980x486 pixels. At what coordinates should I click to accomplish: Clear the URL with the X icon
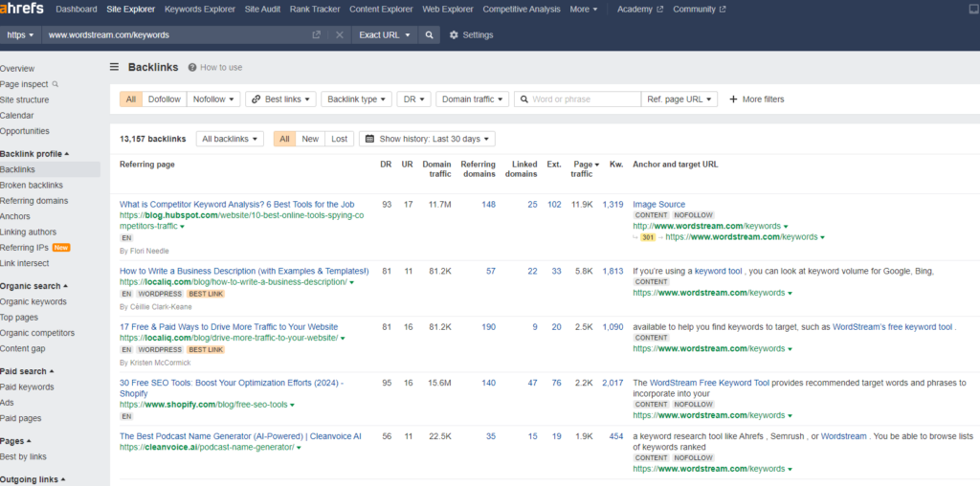click(x=340, y=35)
